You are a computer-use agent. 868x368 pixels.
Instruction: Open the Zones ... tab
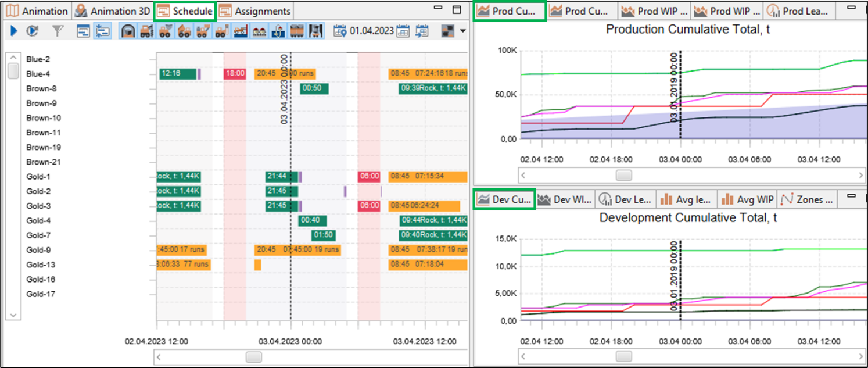click(808, 199)
